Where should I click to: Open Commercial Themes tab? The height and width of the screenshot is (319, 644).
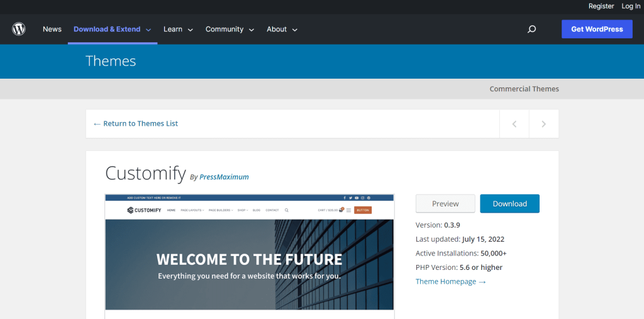click(x=524, y=89)
